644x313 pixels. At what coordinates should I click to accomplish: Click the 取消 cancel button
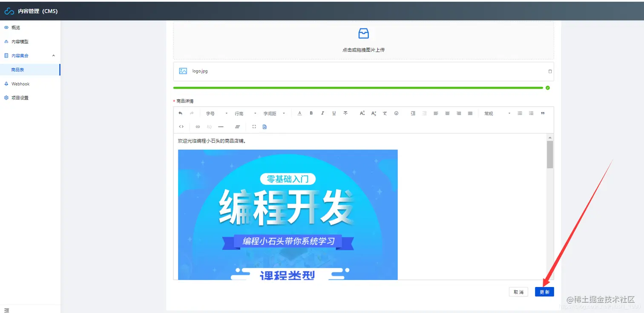tap(518, 292)
